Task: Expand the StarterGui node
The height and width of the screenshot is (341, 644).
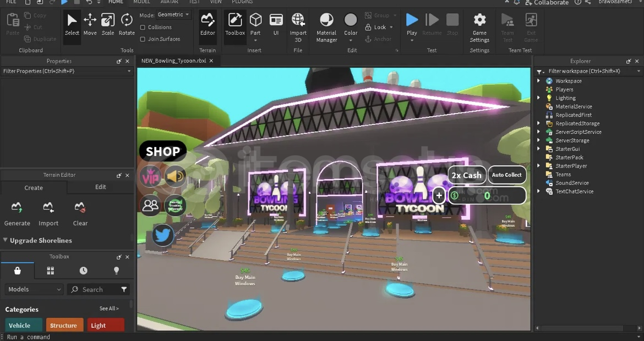Action: (x=538, y=149)
